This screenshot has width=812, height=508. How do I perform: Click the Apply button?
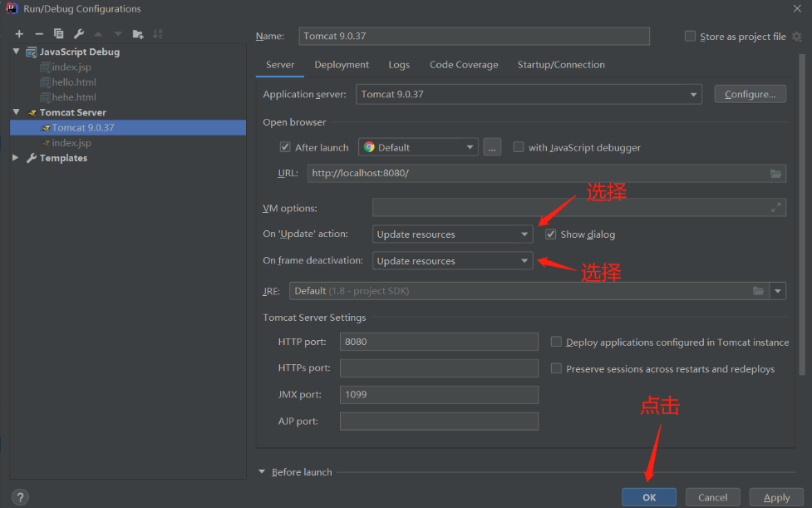coord(776,497)
